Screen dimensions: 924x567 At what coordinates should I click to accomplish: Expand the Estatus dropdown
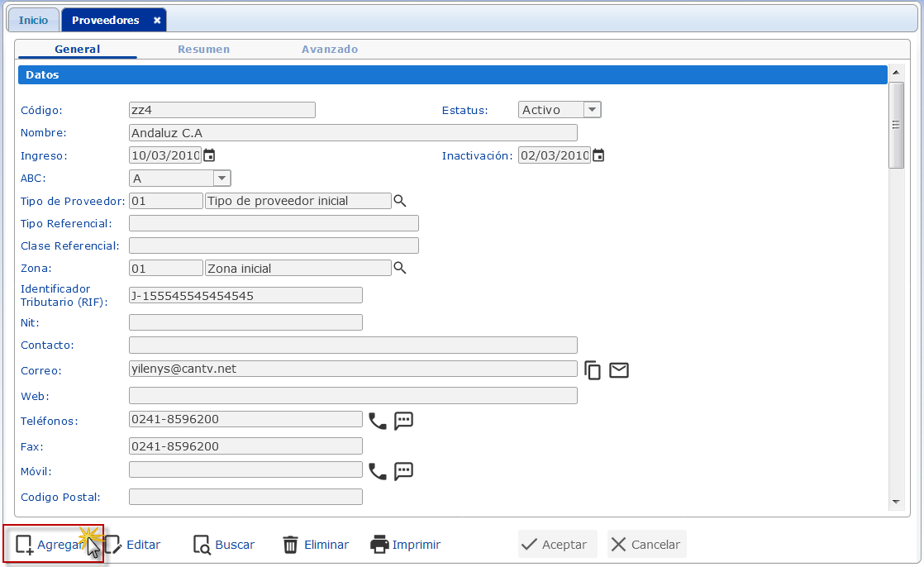(592, 110)
